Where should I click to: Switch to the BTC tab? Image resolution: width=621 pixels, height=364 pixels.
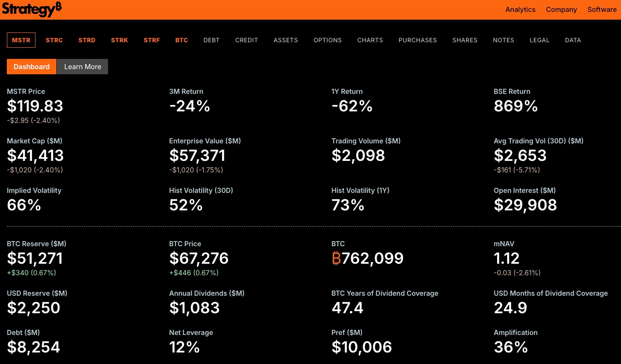[182, 40]
